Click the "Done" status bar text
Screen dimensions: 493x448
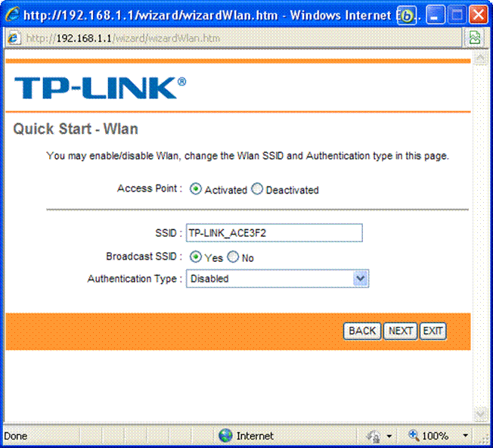pos(15,436)
